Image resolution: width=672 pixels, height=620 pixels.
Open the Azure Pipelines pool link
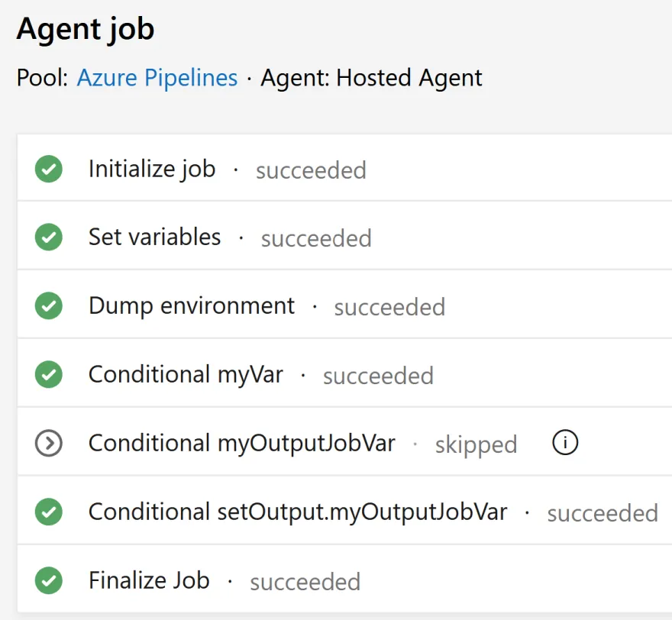(157, 78)
